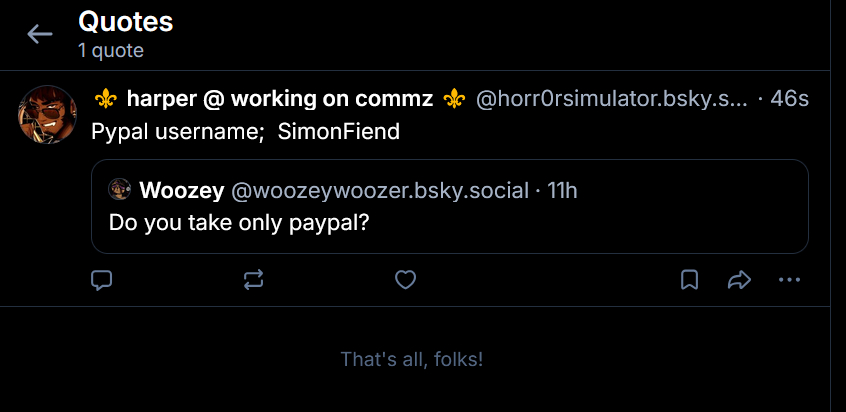Image resolution: width=846 pixels, height=412 pixels.
Task: Click the 11h timestamp in the quoted post
Action: [565, 189]
